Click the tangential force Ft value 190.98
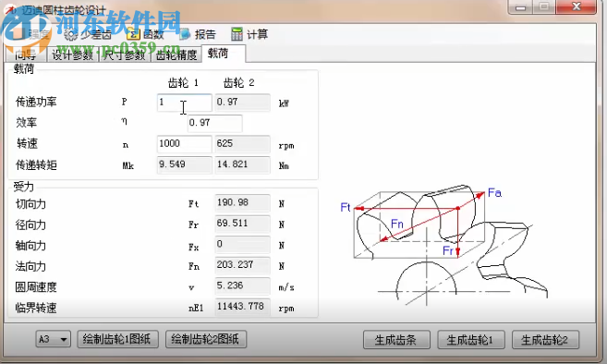Viewport: 607px width, 364px height. pos(242,203)
